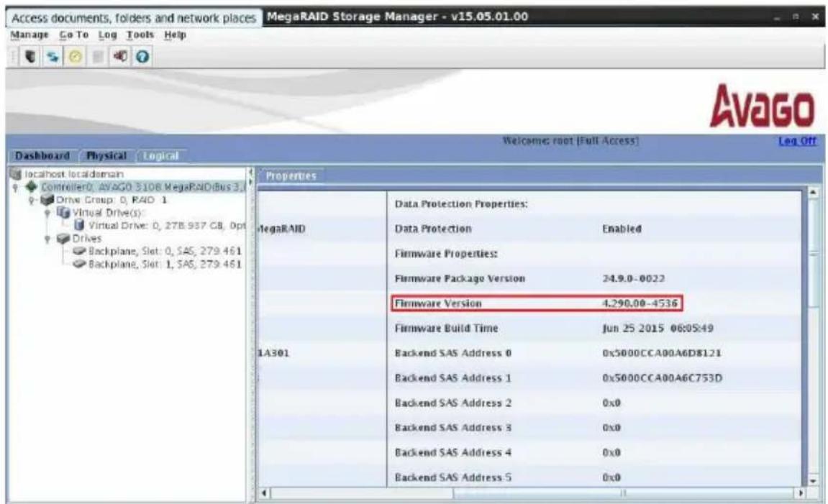Click the Backend SAS Address 3 label
Image resolution: width=828 pixels, height=504 pixels.
pyautogui.click(x=453, y=428)
